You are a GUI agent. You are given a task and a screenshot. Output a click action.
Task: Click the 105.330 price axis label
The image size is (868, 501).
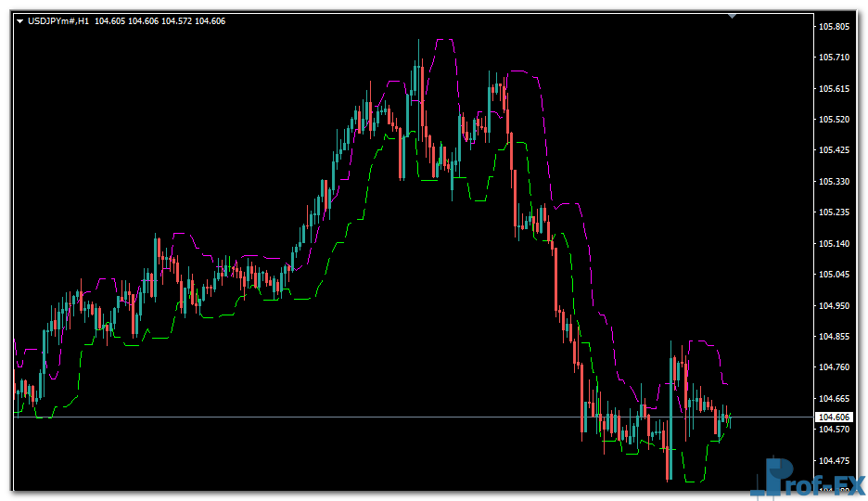tap(834, 182)
